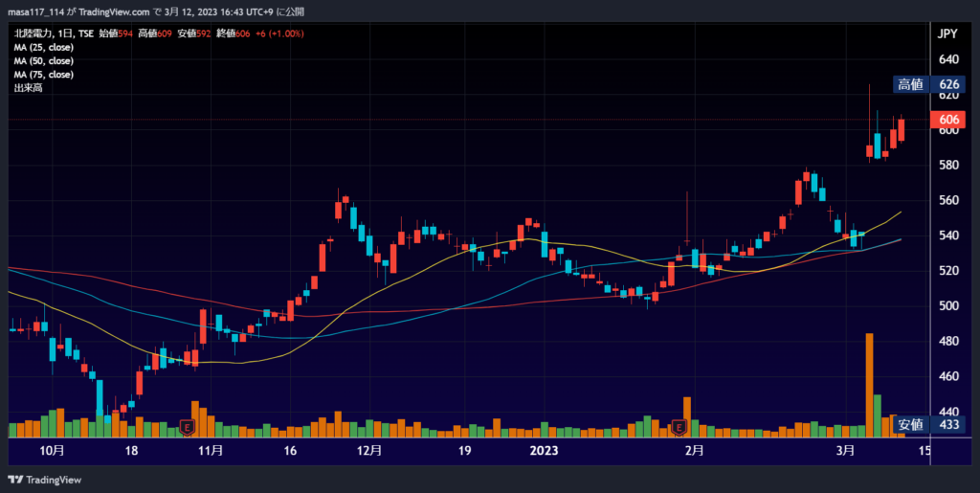Click the 高値609 high value in legend
980x493 pixels.
pos(155,34)
